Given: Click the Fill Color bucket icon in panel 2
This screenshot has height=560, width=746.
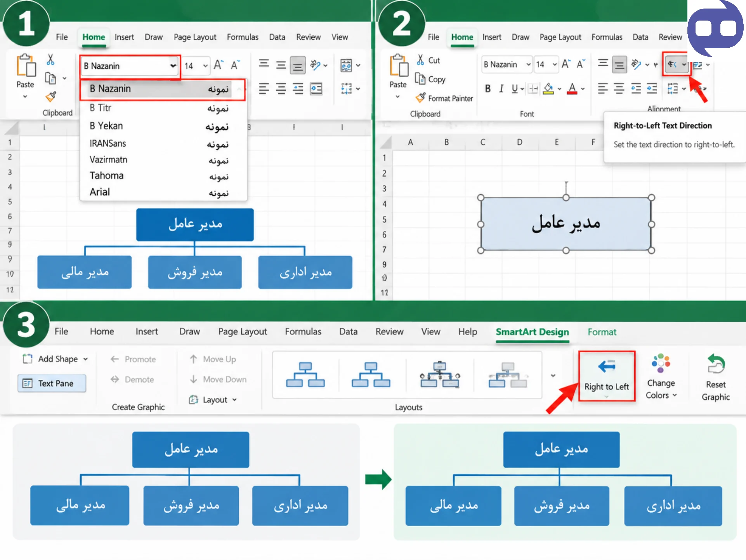Looking at the screenshot, I should (x=548, y=89).
